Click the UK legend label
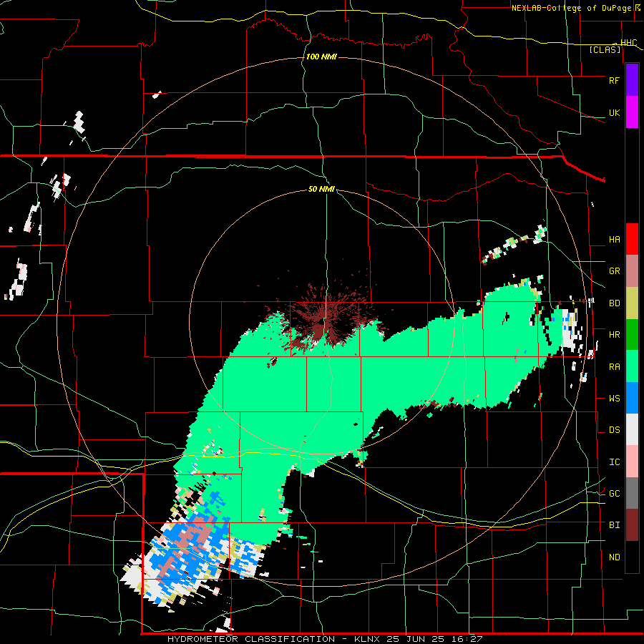Image resolution: width=644 pixels, height=644 pixels. coord(614,112)
